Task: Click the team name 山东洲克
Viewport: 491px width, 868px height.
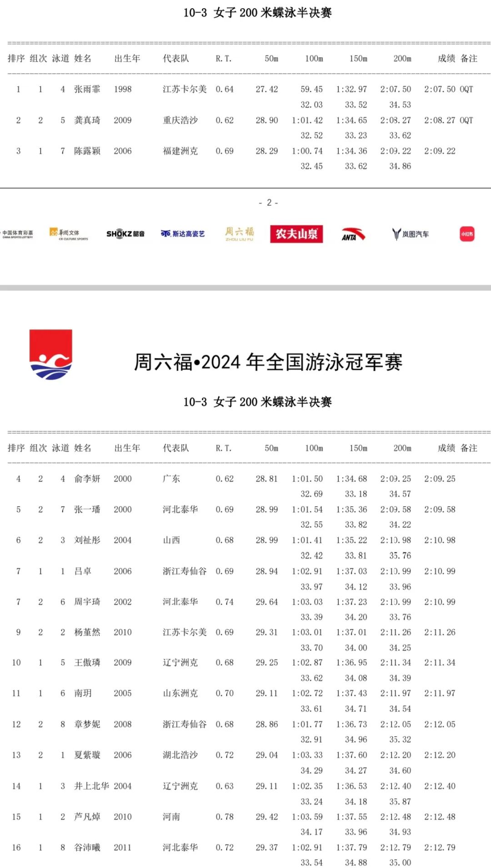Action: coord(180,693)
